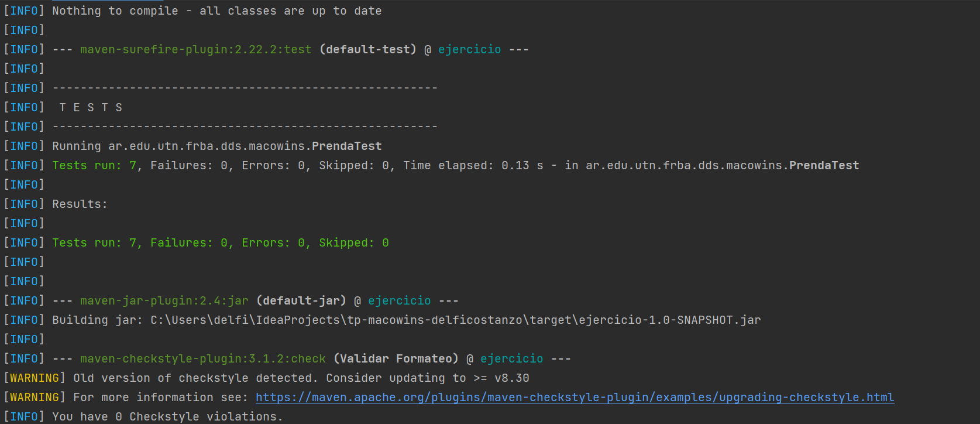Click 'For more information see:' warning text

click(x=161, y=397)
